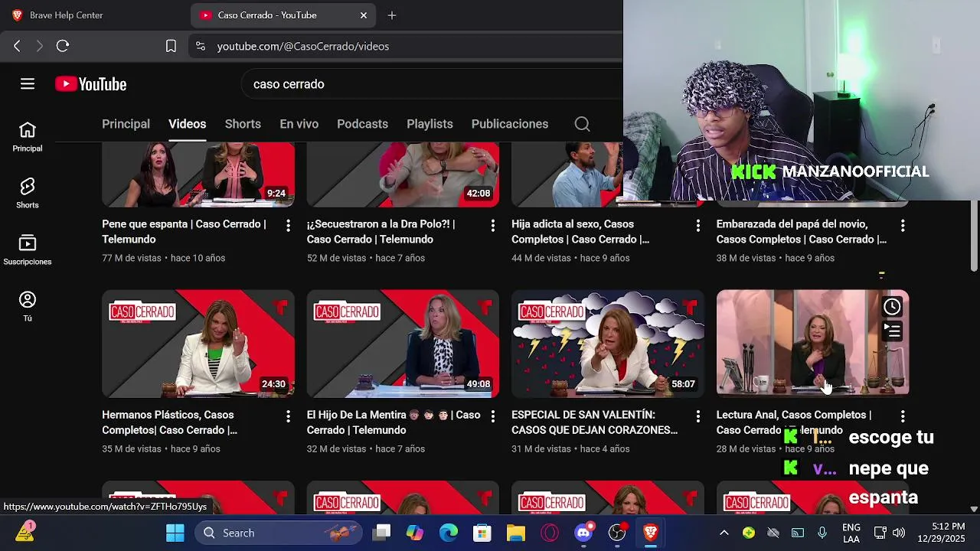Screen dimensions: 980x551
Task: Open File Explorer from the taskbar
Action: pos(516,533)
